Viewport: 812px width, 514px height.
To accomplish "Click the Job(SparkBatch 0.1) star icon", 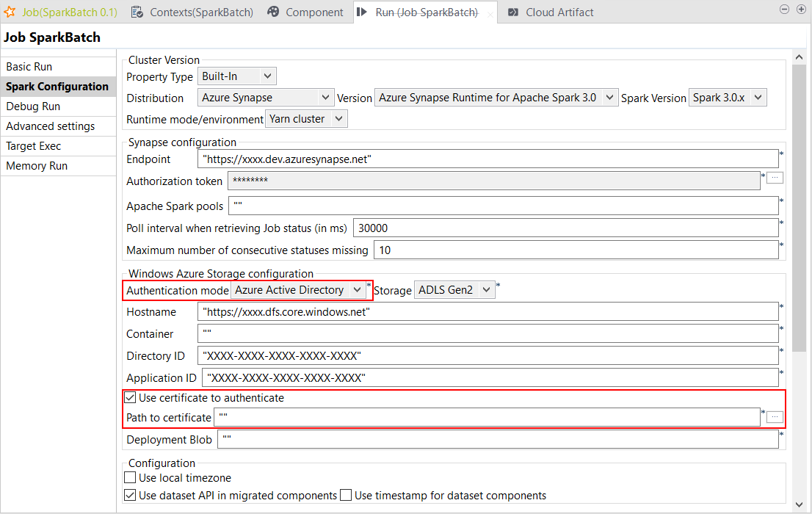I will [10, 12].
